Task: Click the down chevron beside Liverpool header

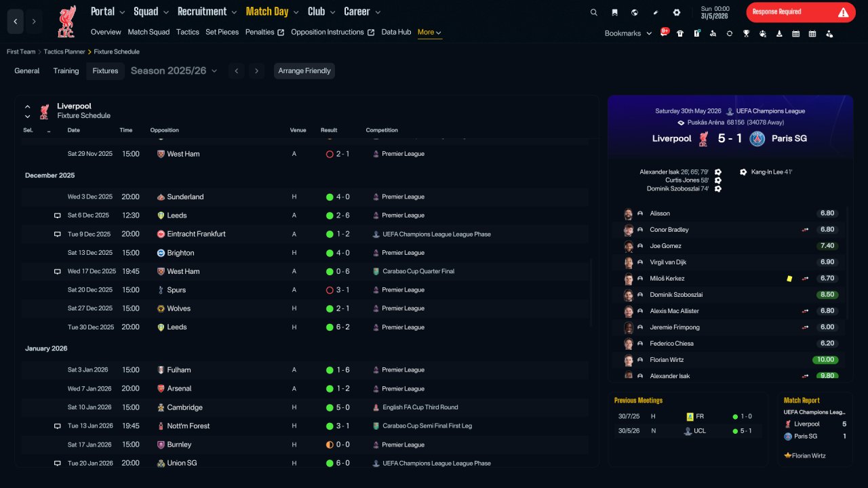Action: [x=28, y=117]
